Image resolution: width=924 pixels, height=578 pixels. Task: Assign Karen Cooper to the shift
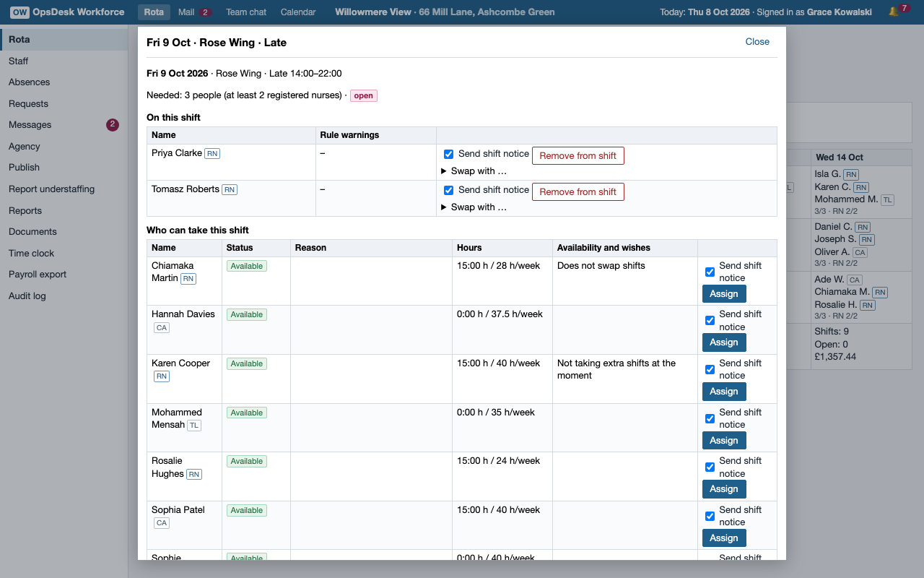(724, 391)
